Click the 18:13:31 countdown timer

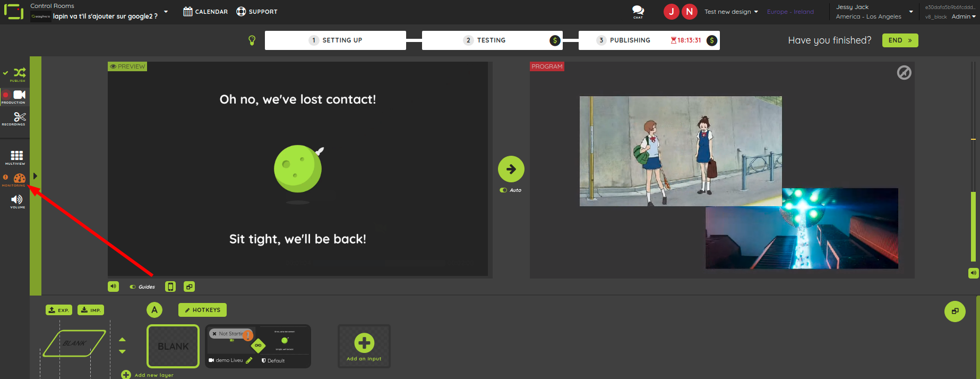click(x=686, y=40)
